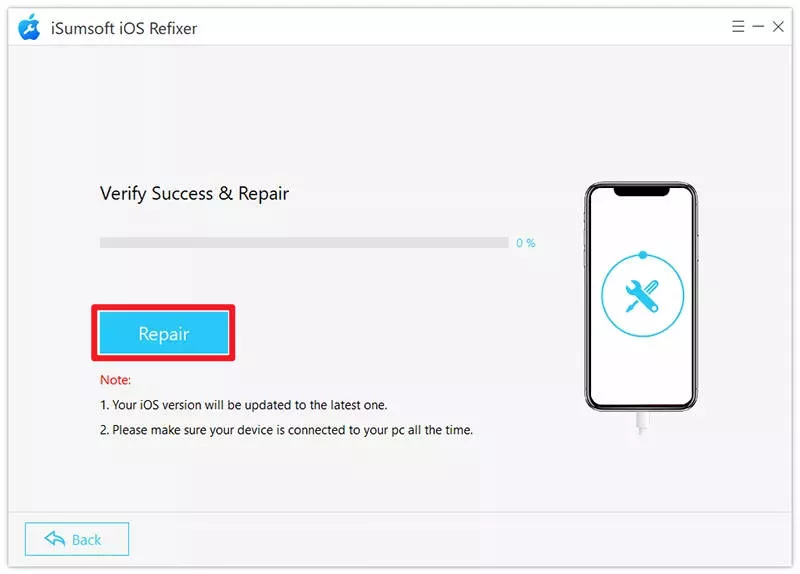Click the iPhone illustration screen

pos(641,296)
